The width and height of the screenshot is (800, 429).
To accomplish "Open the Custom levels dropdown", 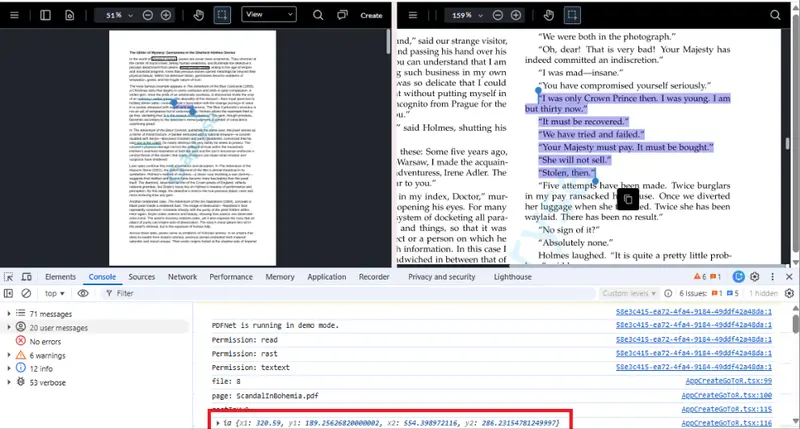I will pos(629,293).
